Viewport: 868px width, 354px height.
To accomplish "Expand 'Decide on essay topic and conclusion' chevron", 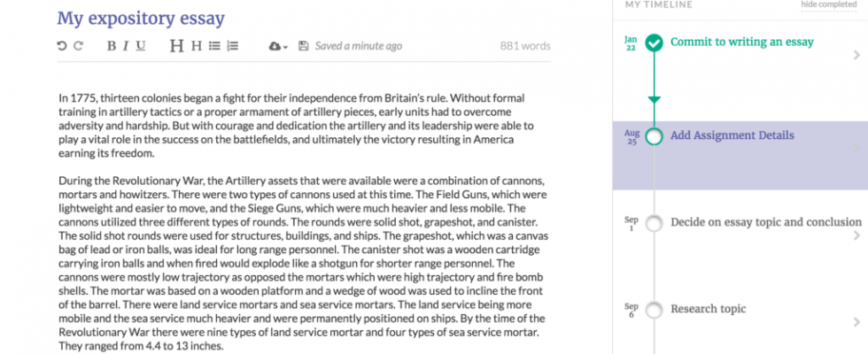I will (x=857, y=235).
